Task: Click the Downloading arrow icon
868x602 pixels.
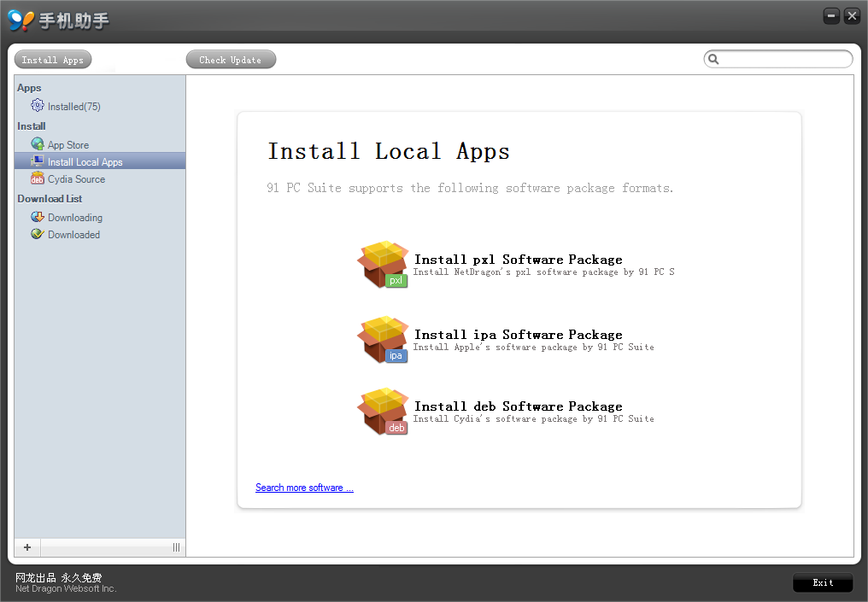Action: coord(37,217)
